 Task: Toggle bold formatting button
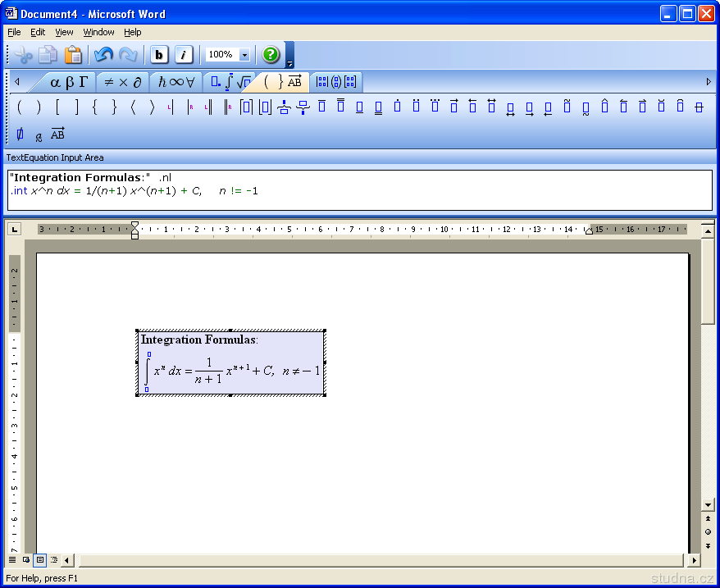coord(159,55)
